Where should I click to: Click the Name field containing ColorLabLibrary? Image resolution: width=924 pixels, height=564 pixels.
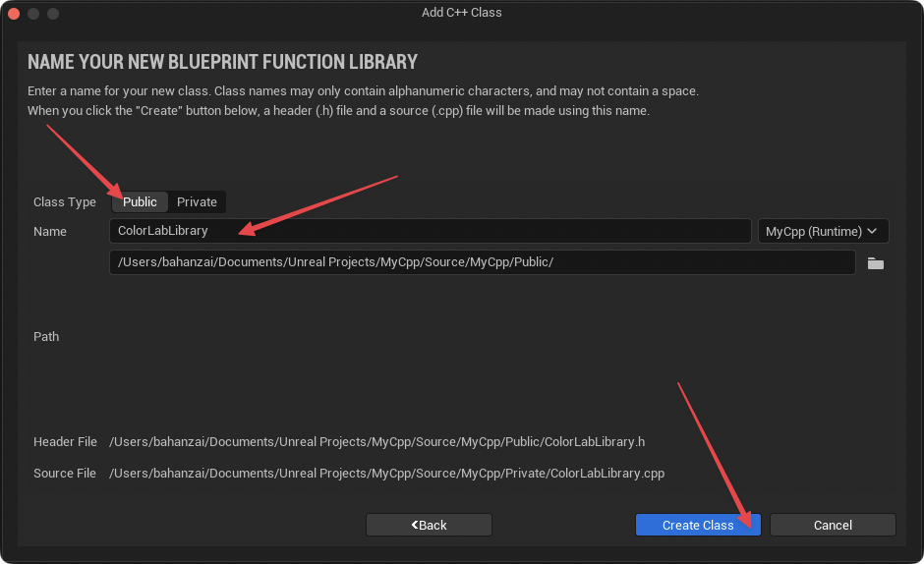coord(431,231)
